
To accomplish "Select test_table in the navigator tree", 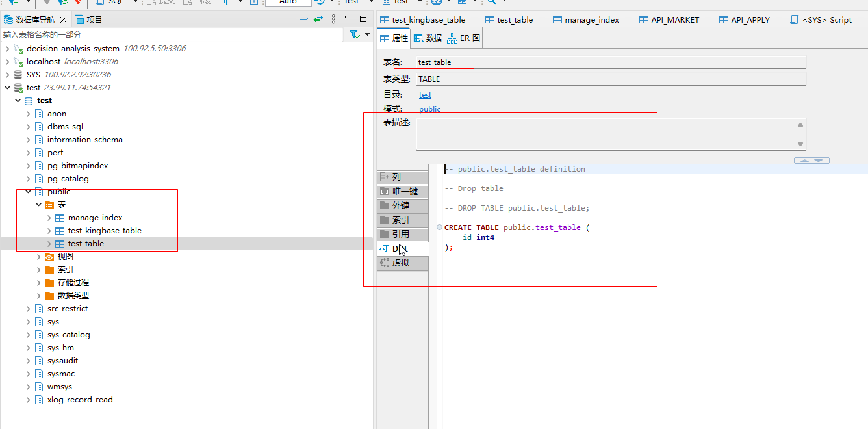I will coord(86,244).
